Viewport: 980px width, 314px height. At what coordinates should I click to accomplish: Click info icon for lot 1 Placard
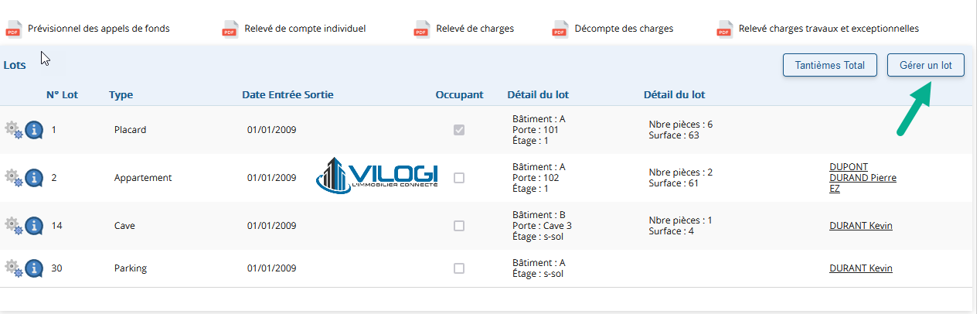pos(34,130)
